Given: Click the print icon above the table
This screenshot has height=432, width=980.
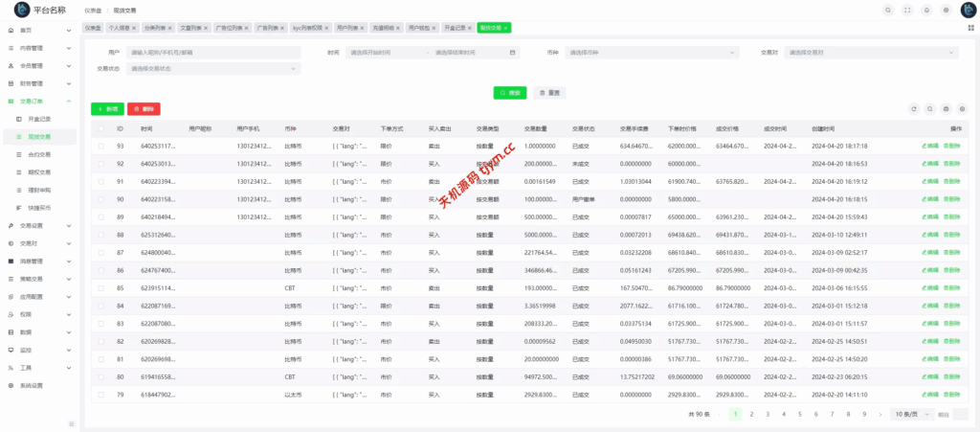Looking at the screenshot, I should 947,109.
